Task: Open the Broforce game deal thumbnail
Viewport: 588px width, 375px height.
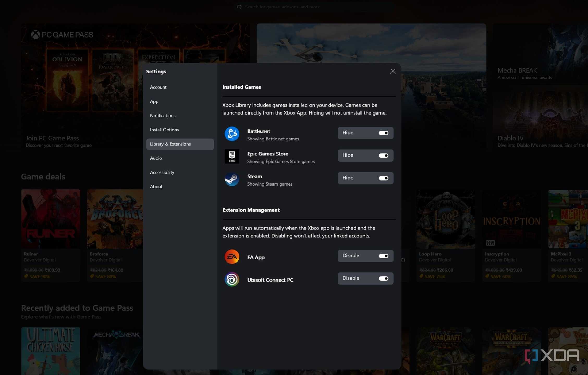Action: click(x=115, y=219)
